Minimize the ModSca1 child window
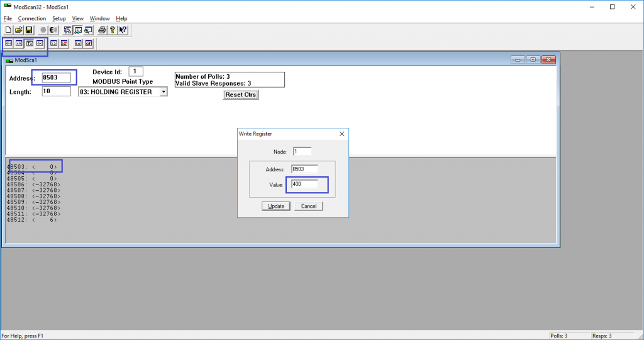Viewport: 644px width, 340px height. (518, 60)
